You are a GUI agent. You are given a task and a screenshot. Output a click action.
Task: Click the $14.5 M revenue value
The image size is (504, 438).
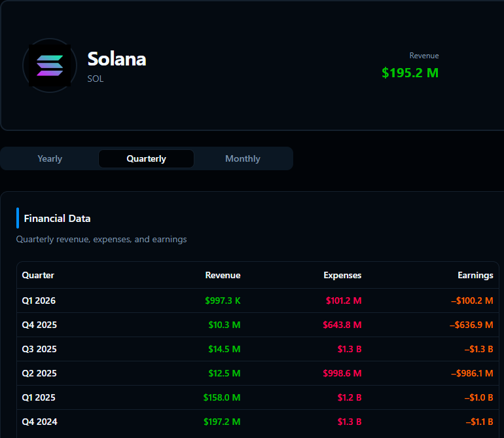pyautogui.click(x=225, y=349)
